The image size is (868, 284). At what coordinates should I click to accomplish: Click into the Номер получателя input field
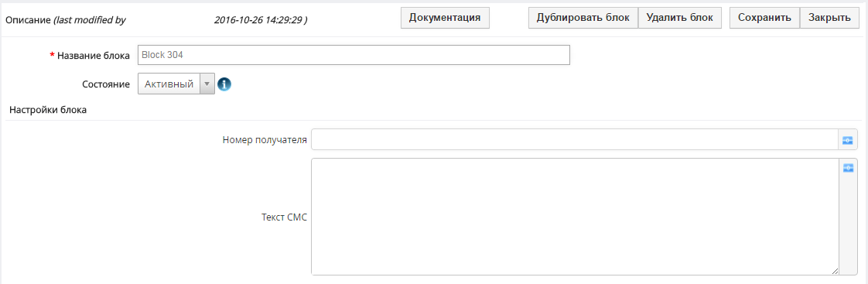coord(575,139)
